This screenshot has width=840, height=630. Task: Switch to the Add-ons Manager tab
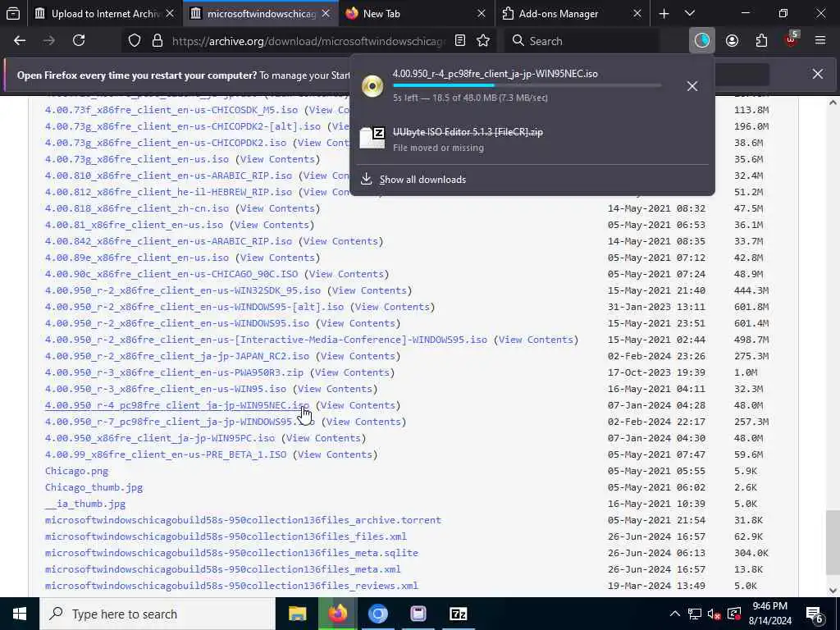[x=572, y=14]
